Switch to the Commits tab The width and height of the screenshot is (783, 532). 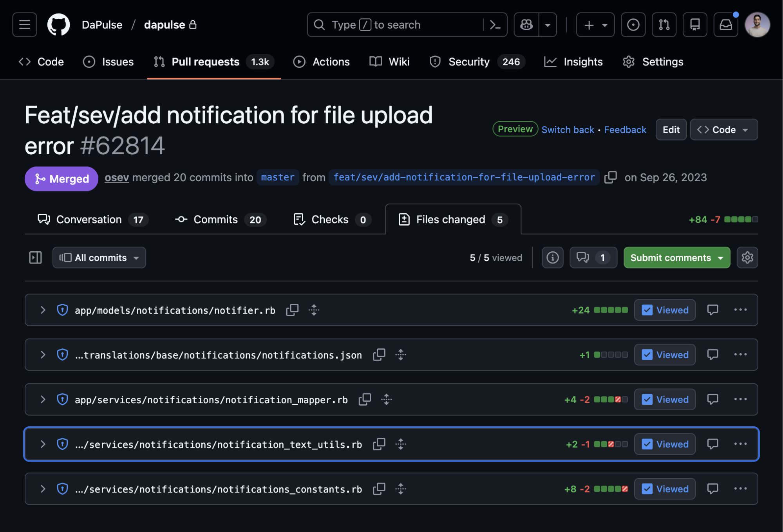(x=221, y=219)
